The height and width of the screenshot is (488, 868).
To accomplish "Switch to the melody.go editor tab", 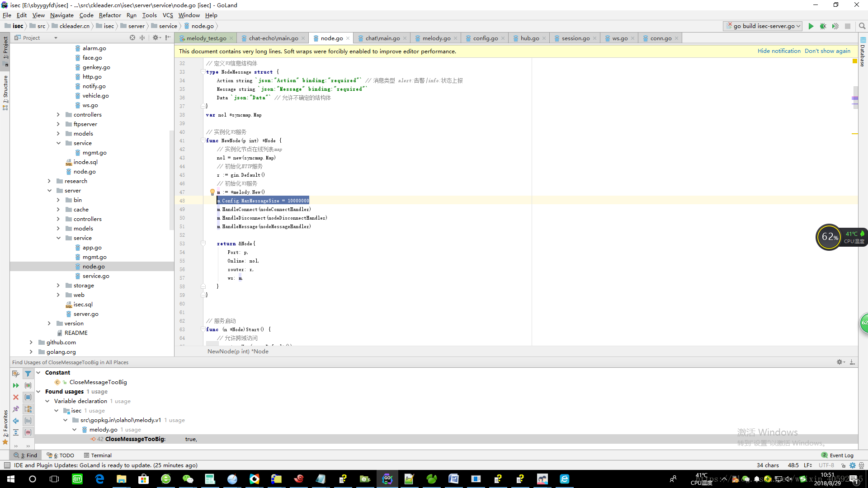I will point(436,38).
